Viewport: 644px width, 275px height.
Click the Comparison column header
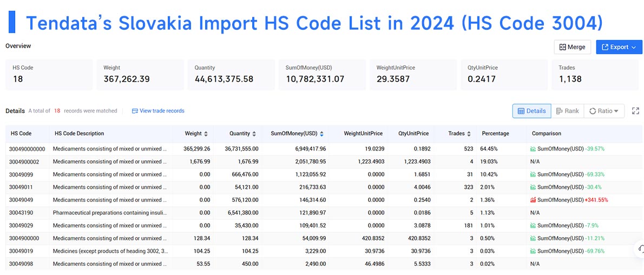(x=546, y=134)
